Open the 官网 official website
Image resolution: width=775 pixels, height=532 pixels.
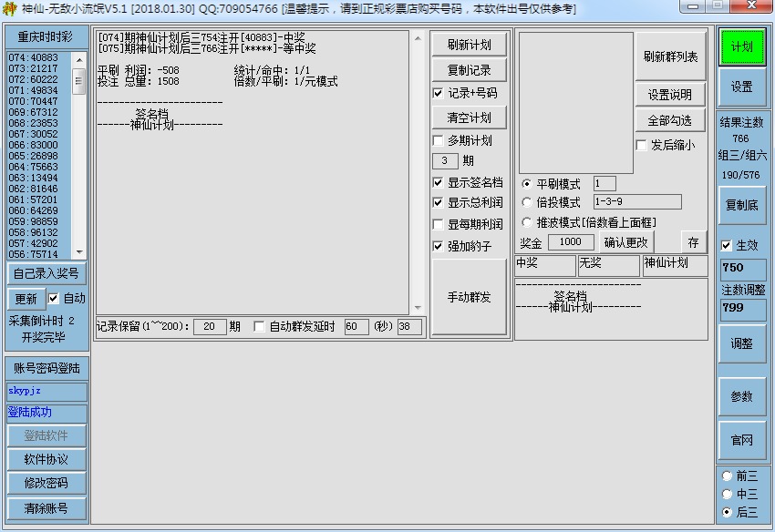click(x=744, y=440)
